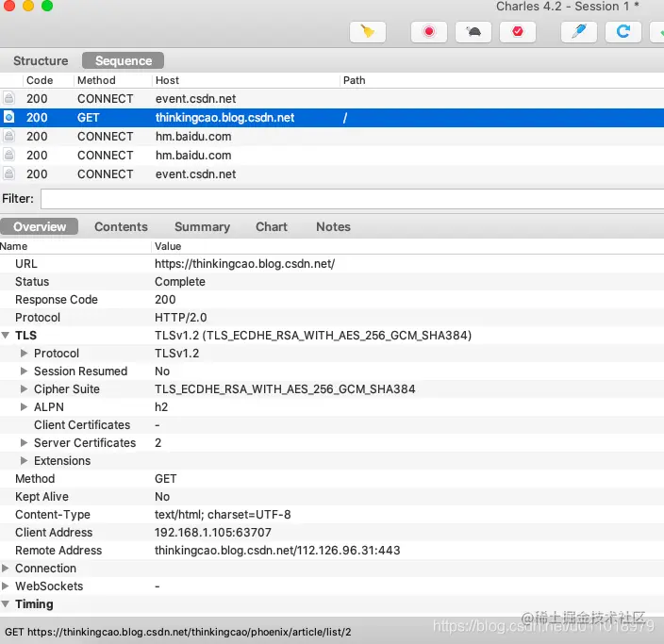Select the first event.csdn.net CONNECT row
Screen dimensions: 664x644
[x=332, y=99]
